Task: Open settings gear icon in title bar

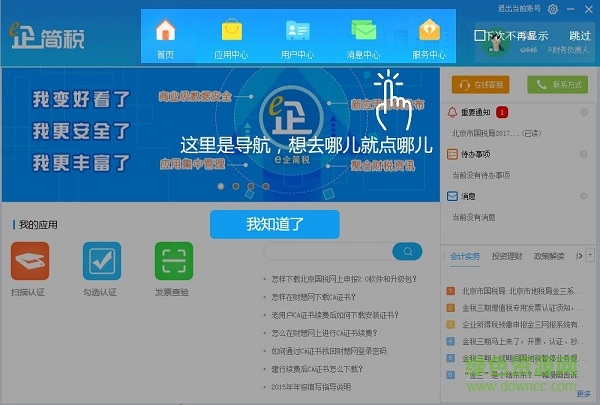Action: 553,9
